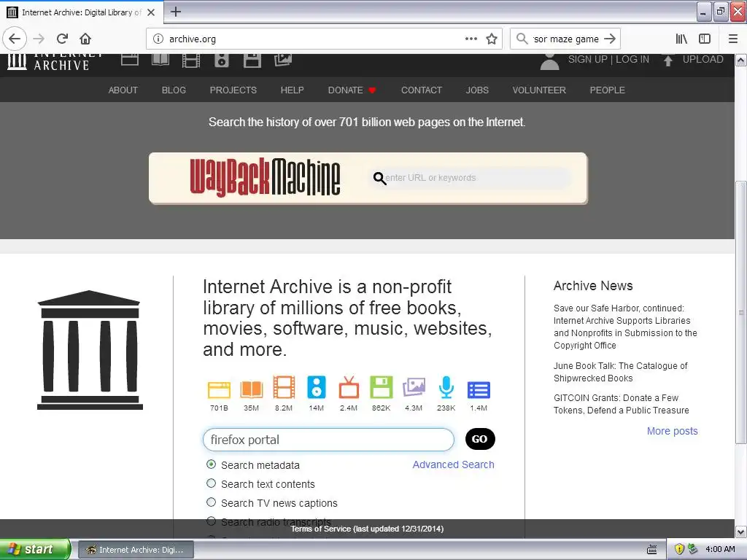Click the page scrollbar down arrow
This screenshot has height=560, width=747.
tap(741, 532)
